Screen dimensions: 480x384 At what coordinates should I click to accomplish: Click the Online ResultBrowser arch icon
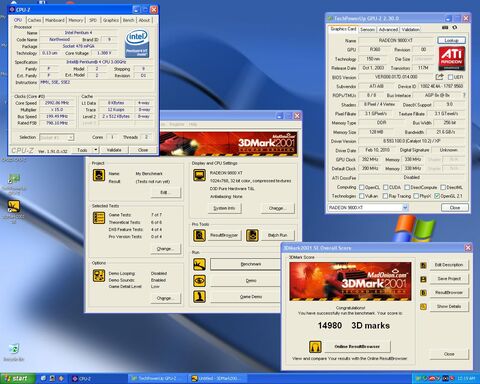pos(315,347)
